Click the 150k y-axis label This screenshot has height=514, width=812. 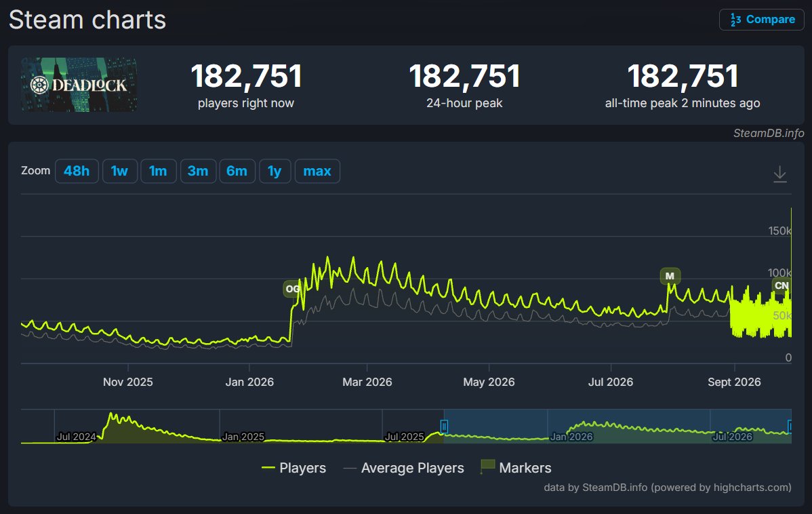780,231
